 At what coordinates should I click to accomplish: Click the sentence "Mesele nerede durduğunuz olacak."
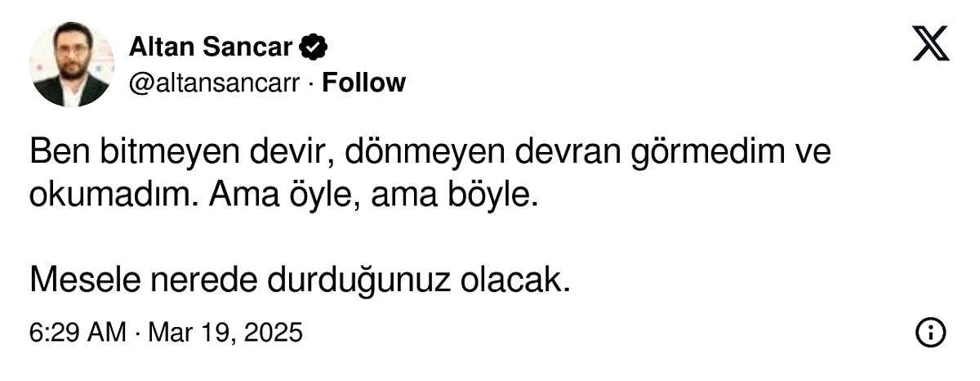[x=299, y=280]
